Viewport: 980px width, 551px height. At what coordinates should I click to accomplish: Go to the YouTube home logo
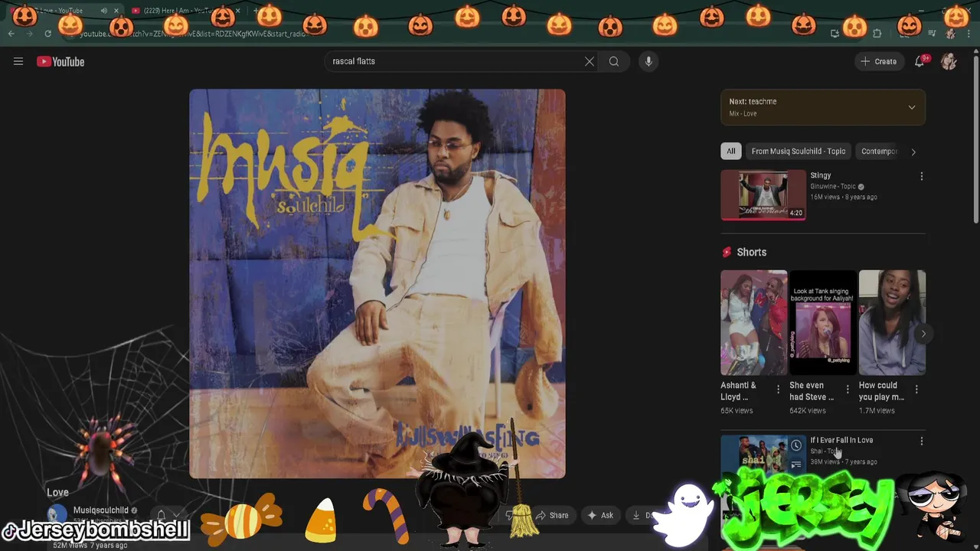(x=60, y=62)
